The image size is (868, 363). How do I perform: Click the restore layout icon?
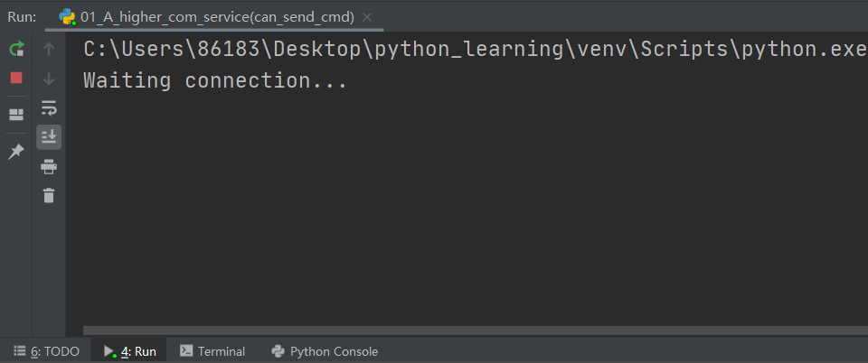coord(16,115)
